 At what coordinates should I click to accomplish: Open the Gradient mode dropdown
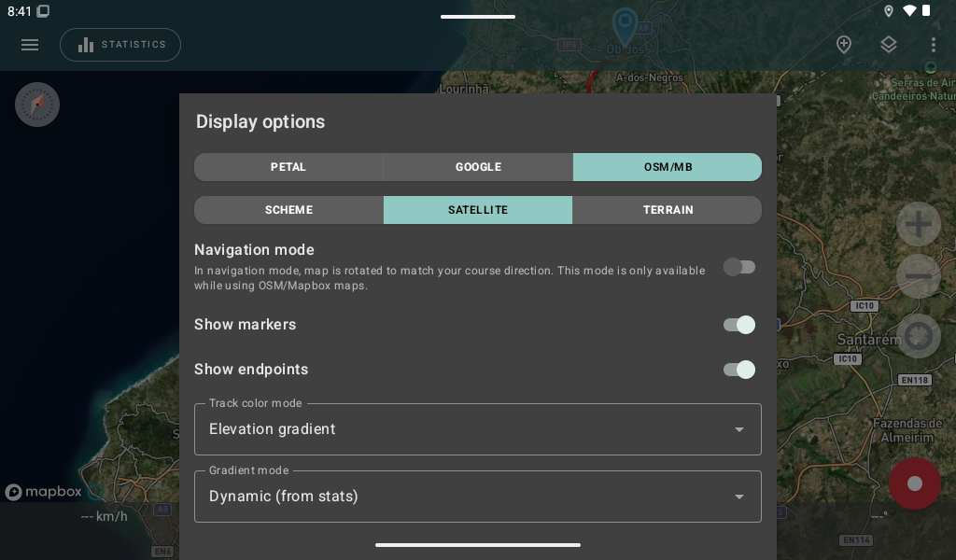coord(478,497)
